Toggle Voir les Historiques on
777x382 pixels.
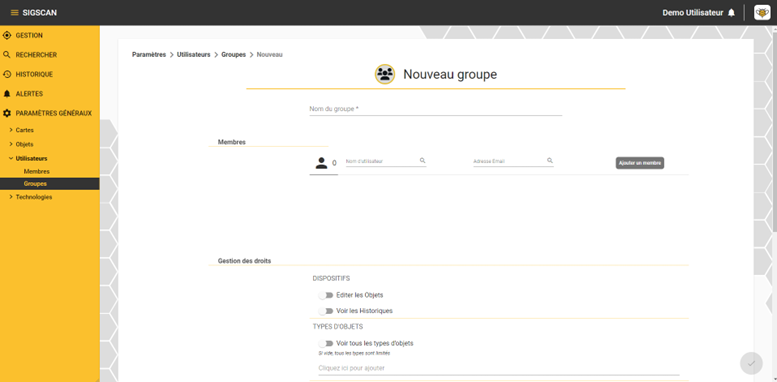(x=326, y=311)
